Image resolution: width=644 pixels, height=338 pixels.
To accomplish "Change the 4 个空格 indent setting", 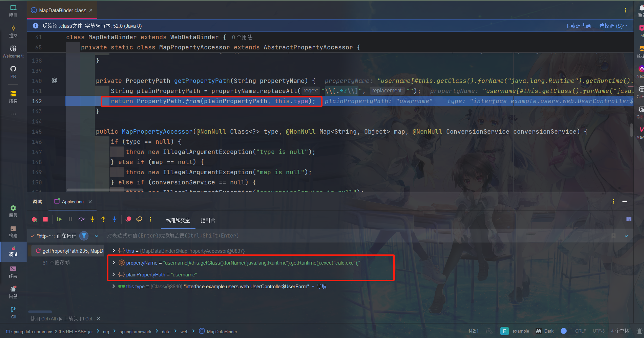I will [620, 331].
